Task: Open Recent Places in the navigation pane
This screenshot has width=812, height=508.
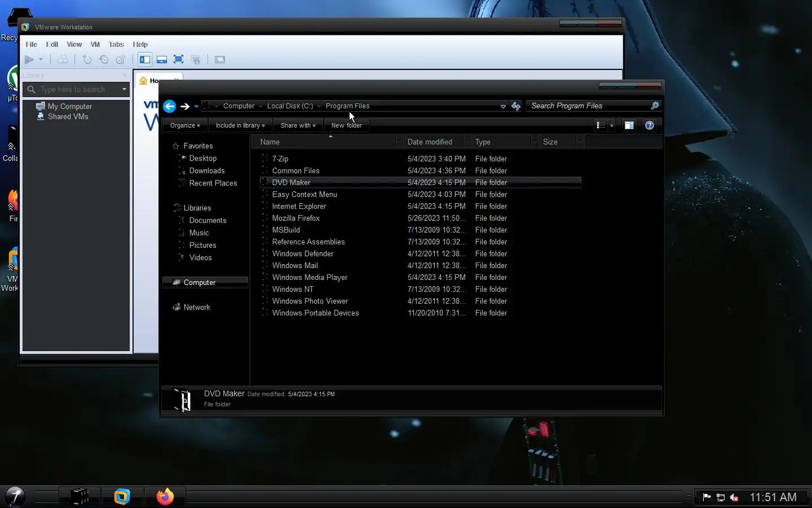Action: [x=213, y=183]
